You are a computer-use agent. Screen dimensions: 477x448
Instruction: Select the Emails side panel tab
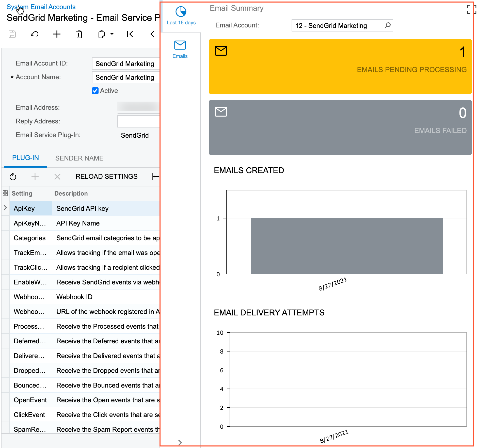pos(180,49)
